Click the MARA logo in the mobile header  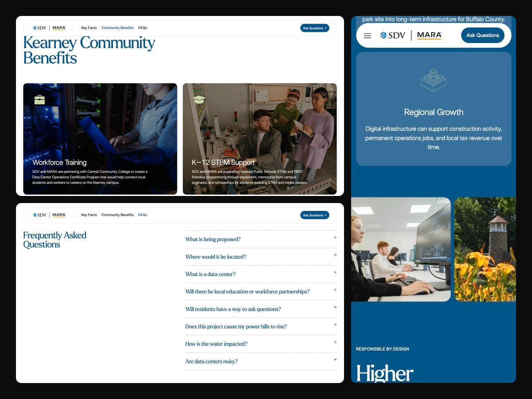point(429,35)
